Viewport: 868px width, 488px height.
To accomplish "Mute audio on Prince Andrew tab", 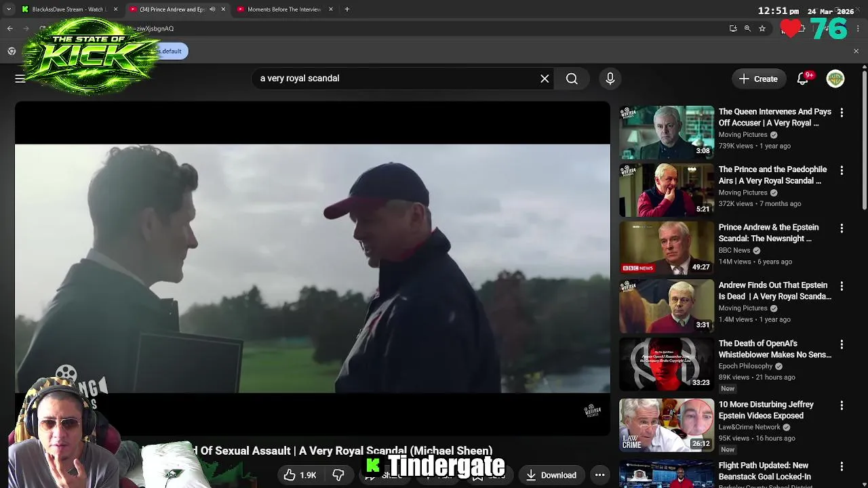I will coord(212,9).
